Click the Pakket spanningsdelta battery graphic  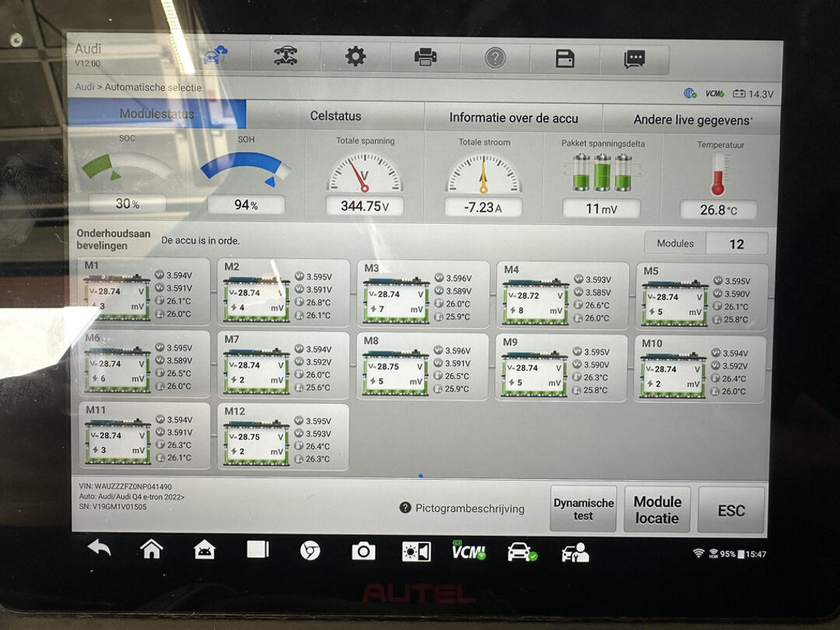coord(602,173)
